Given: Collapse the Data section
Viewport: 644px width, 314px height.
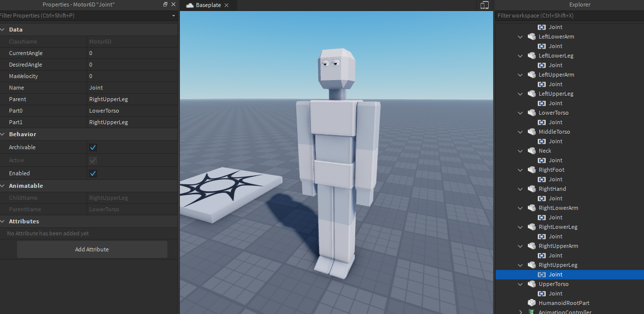Looking at the screenshot, I should [3, 30].
